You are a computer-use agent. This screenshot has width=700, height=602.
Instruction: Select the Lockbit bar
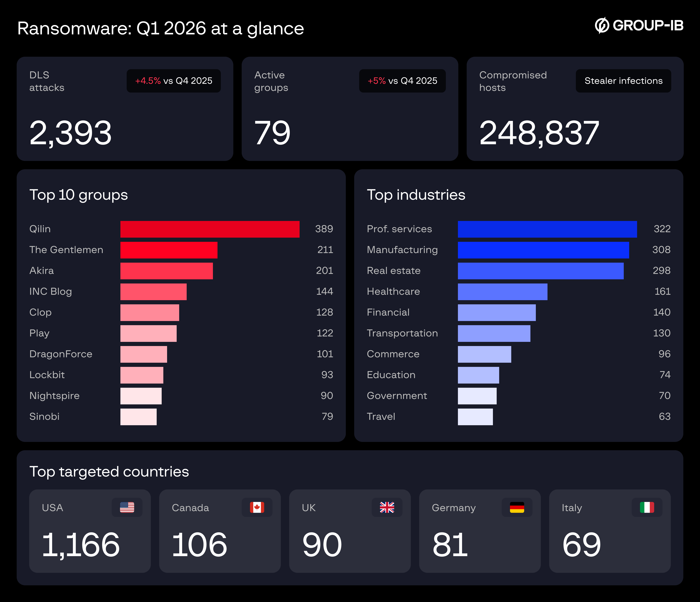[x=142, y=375]
